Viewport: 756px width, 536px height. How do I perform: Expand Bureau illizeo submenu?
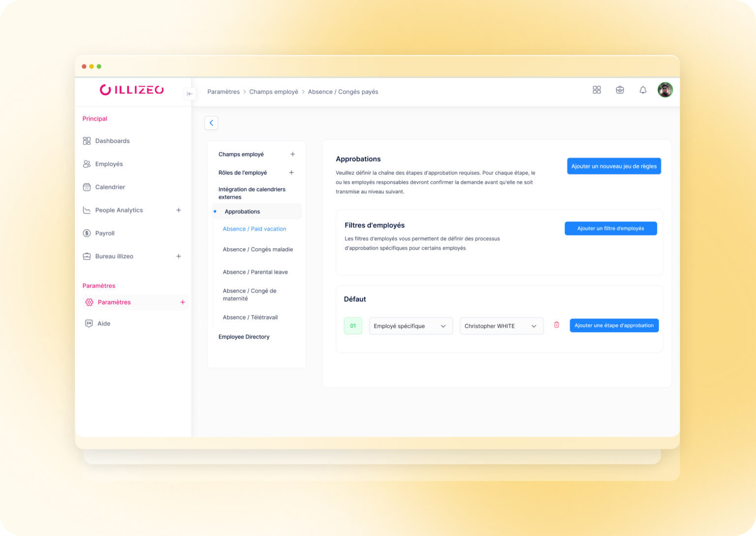[x=179, y=257]
